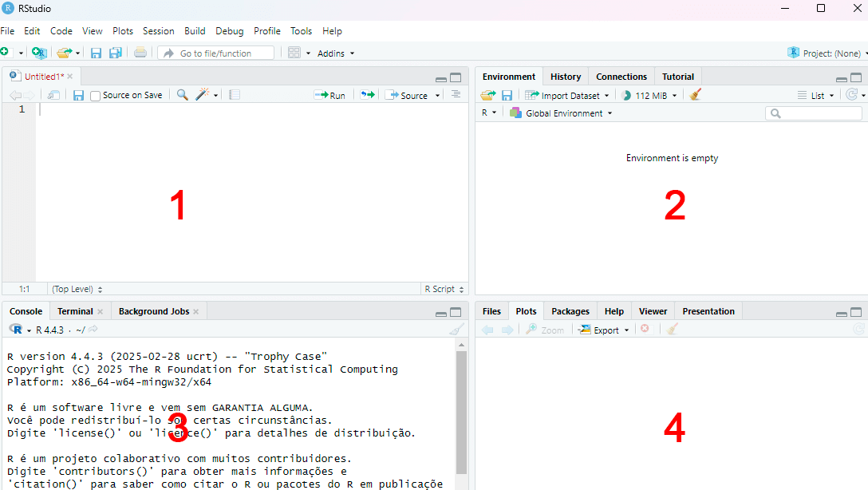Remove the current plot red X
The image size is (868, 490).
point(645,329)
